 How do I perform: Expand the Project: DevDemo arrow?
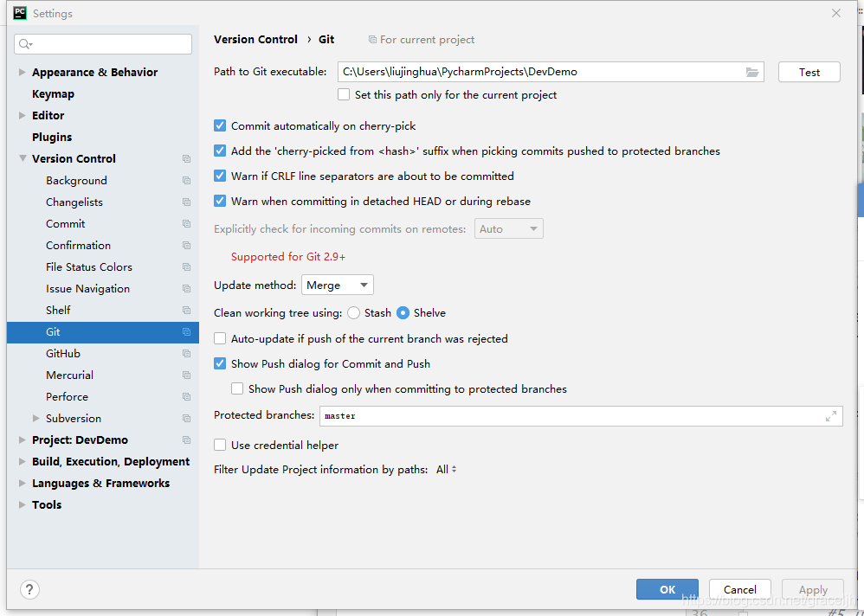click(22, 440)
